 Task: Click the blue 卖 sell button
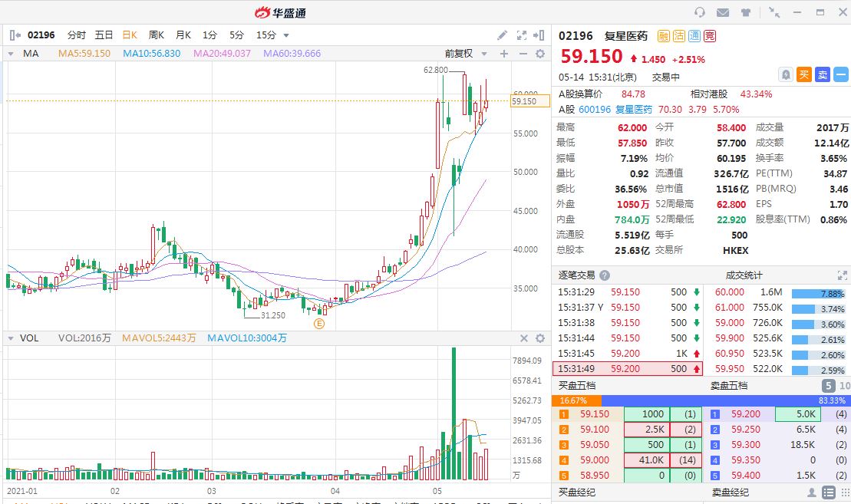click(x=823, y=75)
